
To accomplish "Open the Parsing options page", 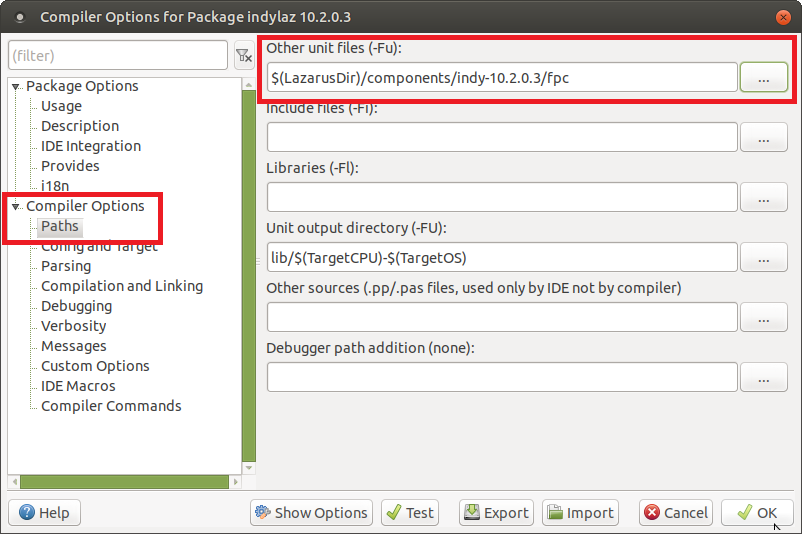I will point(66,266).
